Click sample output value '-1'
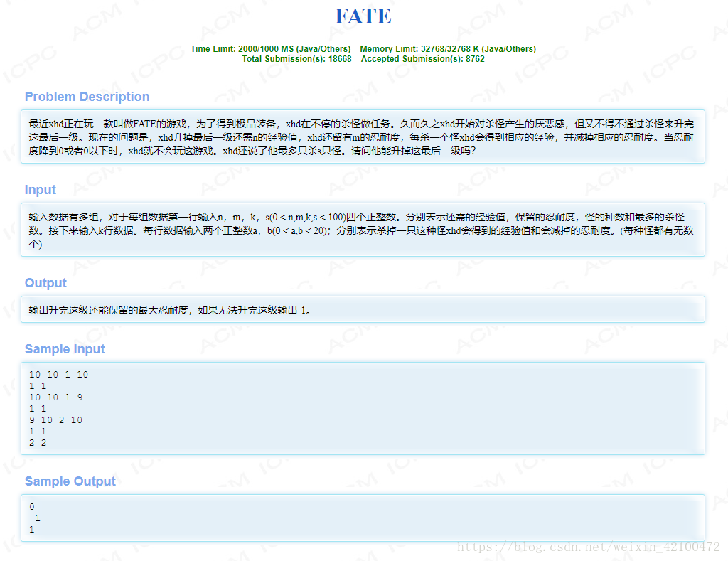 [x=35, y=518]
